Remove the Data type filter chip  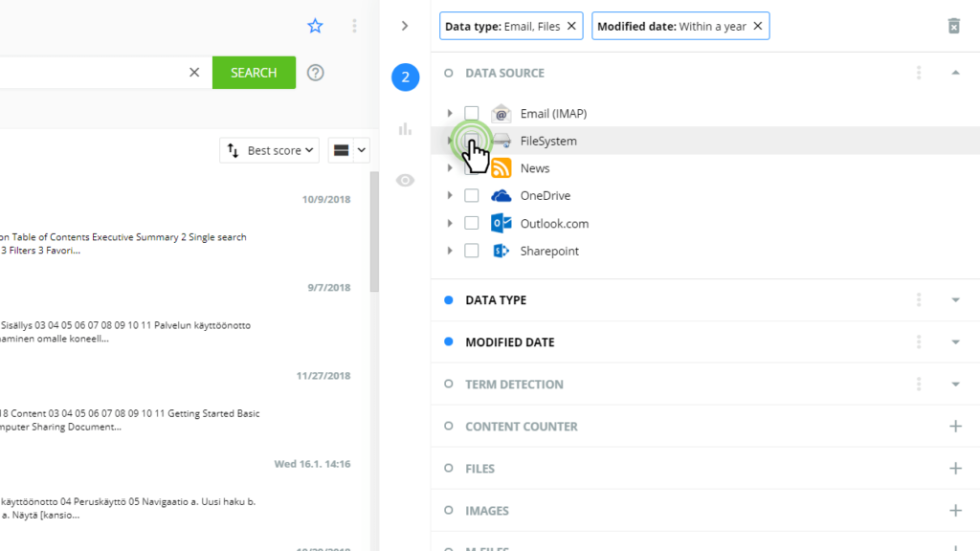pos(571,26)
